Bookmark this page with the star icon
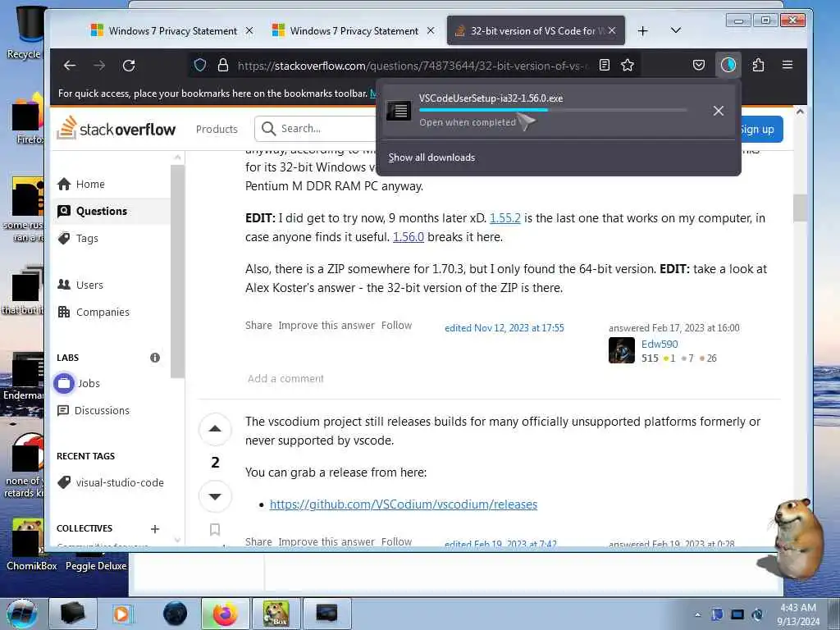Screen dimensions: 840x630 pos(628,66)
